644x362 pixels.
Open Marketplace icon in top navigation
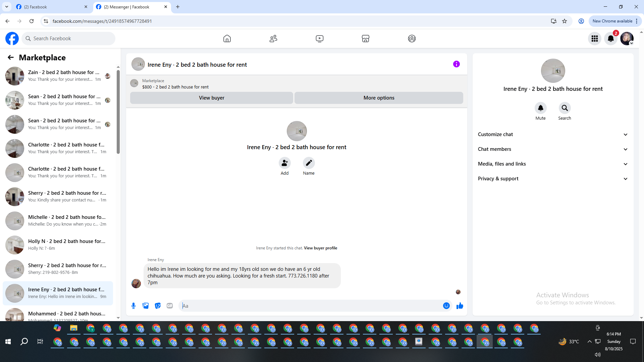[365, 39]
